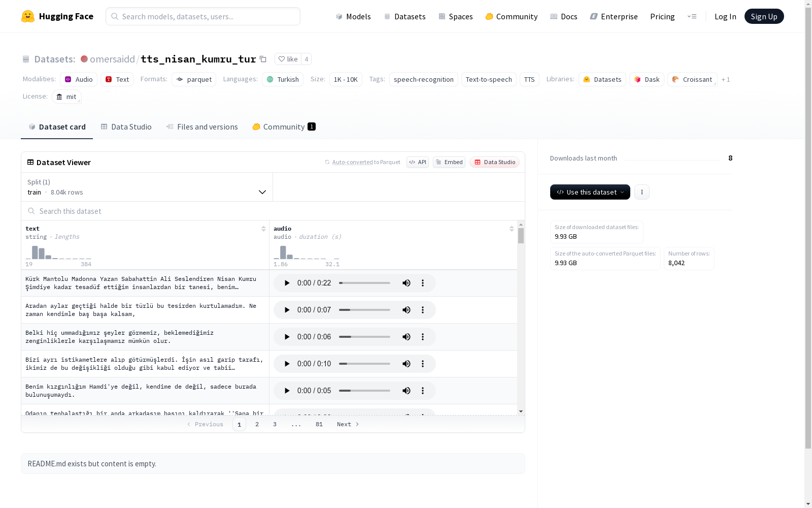812x508 pixels.
Task: Seek within the 0:07 audio progress bar
Action: click(x=365, y=310)
